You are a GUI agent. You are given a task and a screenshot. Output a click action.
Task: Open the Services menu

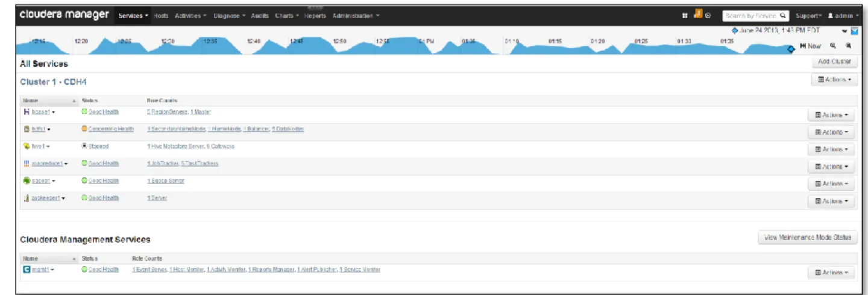(x=133, y=16)
